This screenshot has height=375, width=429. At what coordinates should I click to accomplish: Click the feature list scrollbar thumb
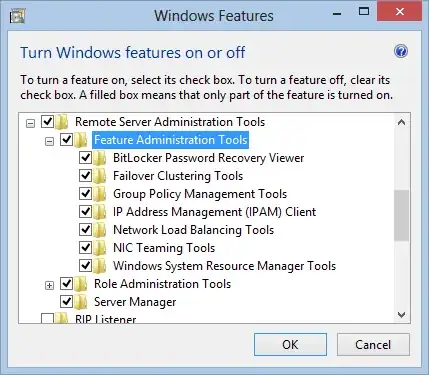[x=401, y=215]
